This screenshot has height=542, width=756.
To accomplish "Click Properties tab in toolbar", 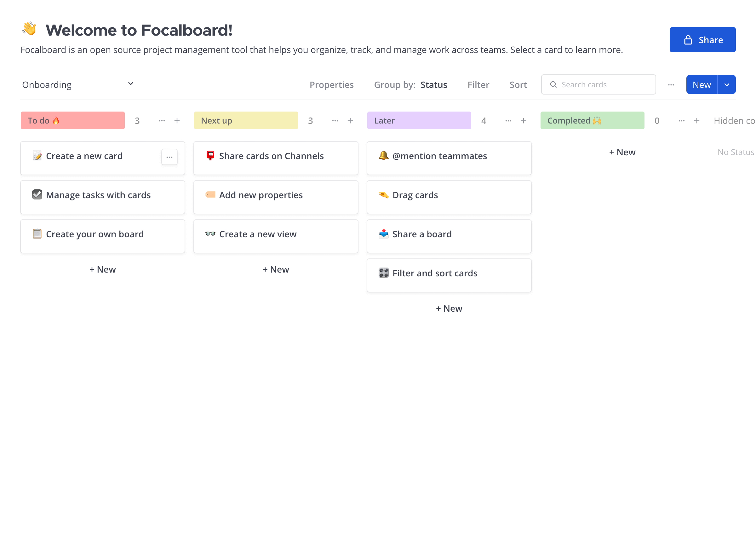I will tap(332, 84).
